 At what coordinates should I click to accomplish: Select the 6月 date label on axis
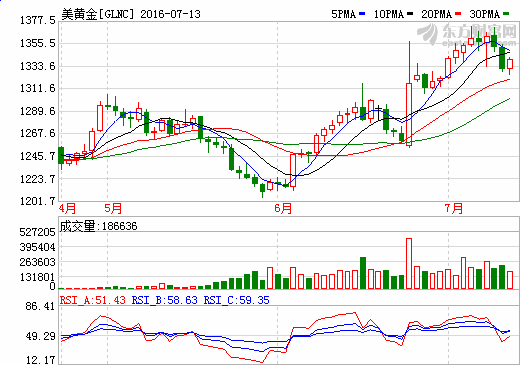(283, 209)
